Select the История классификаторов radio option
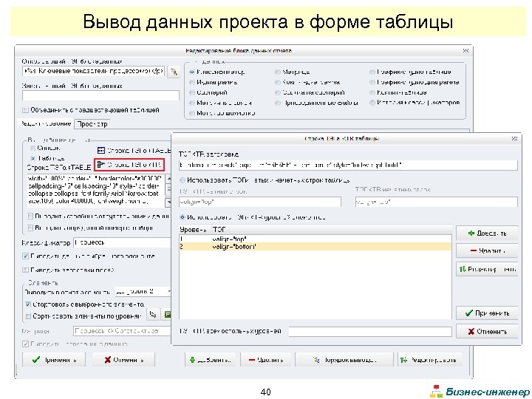 click(372, 103)
